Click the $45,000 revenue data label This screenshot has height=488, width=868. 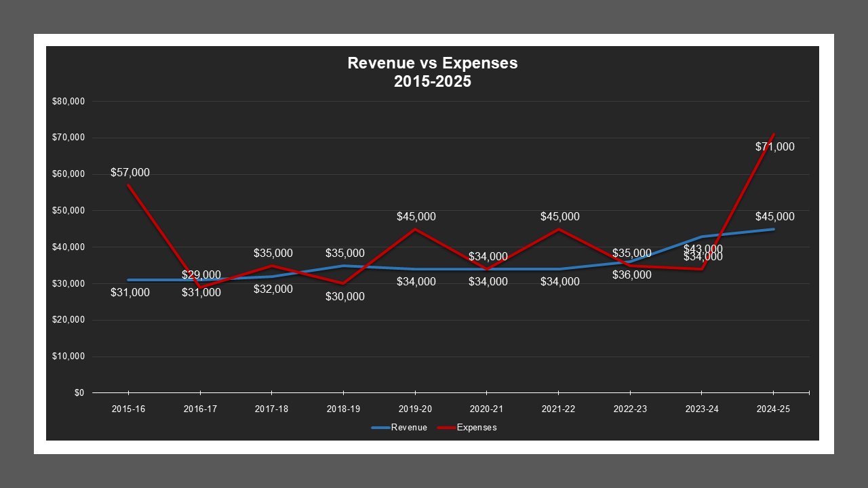tap(774, 217)
